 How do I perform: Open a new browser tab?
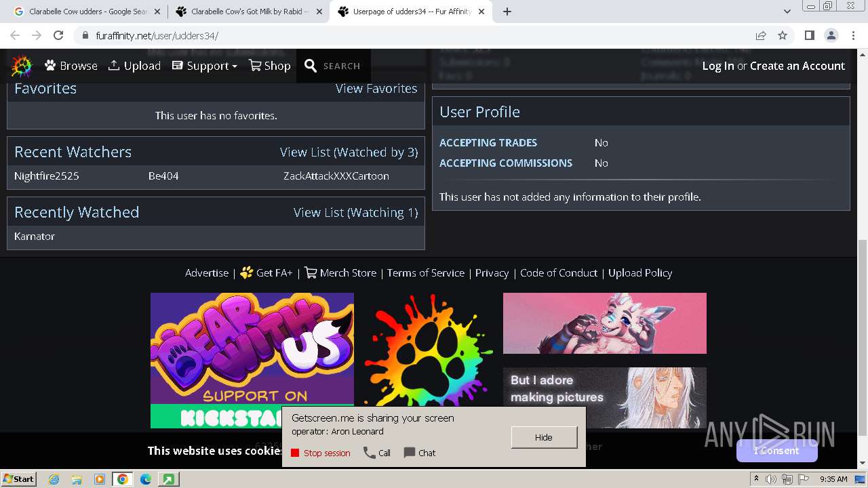[x=507, y=12]
